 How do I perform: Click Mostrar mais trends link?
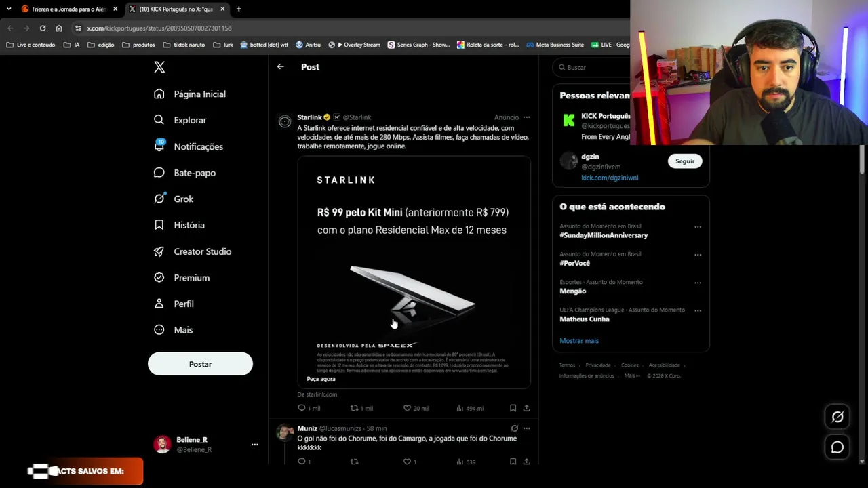pyautogui.click(x=579, y=341)
